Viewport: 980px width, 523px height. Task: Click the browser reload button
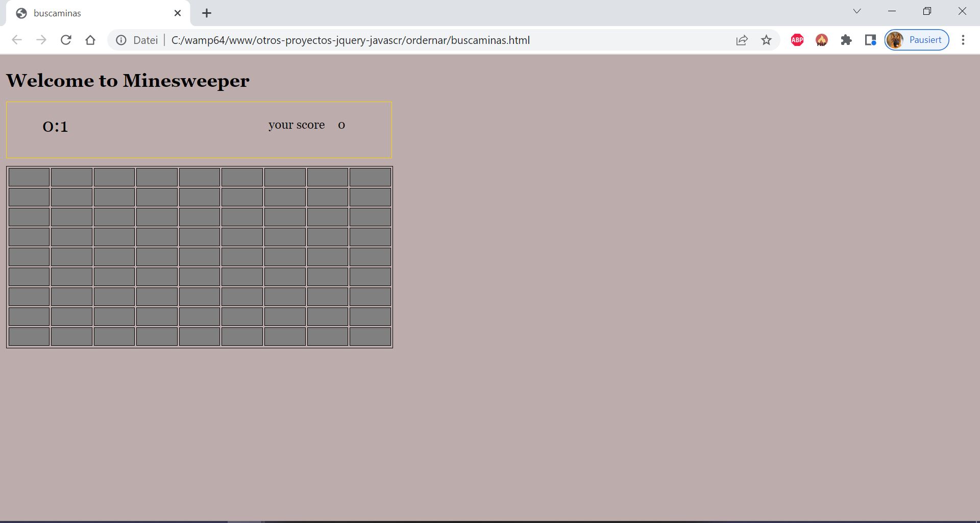(66, 40)
